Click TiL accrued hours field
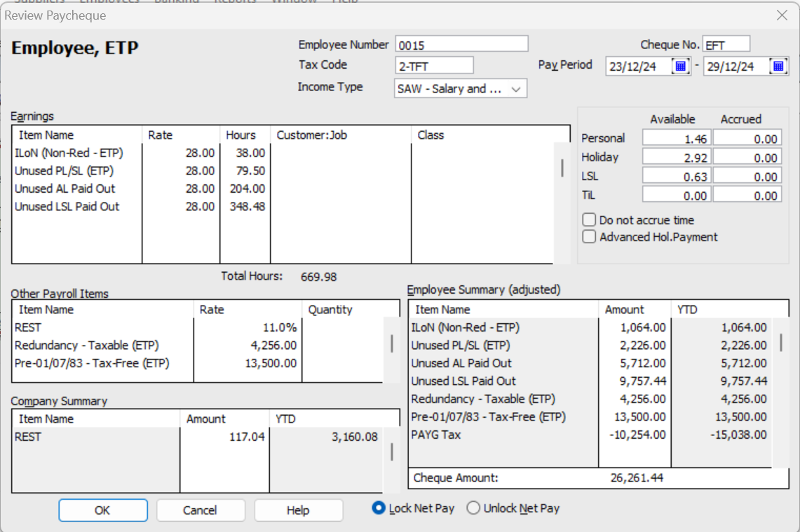 [747, 195]
